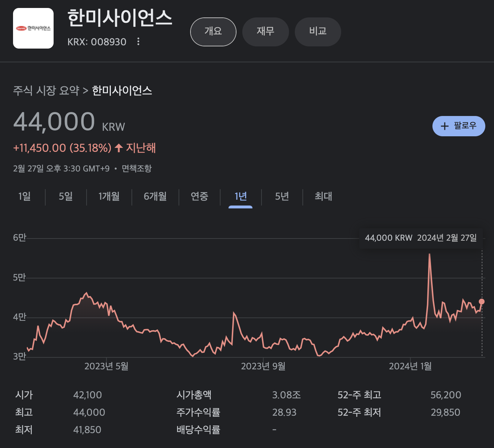Click the 2월 27일 오후 3:30 timestamp
The image size is (494, 448).
pos(61,169)
